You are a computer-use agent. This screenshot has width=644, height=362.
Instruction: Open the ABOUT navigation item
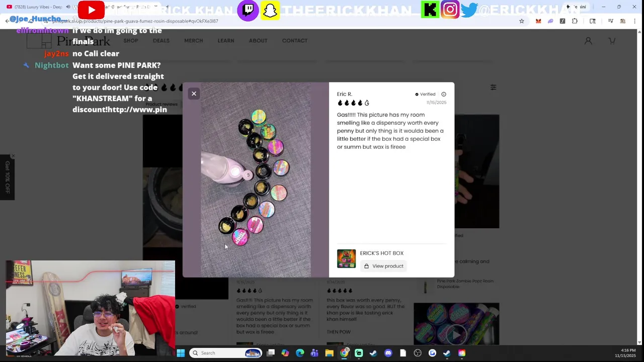[x=258, y=41]
